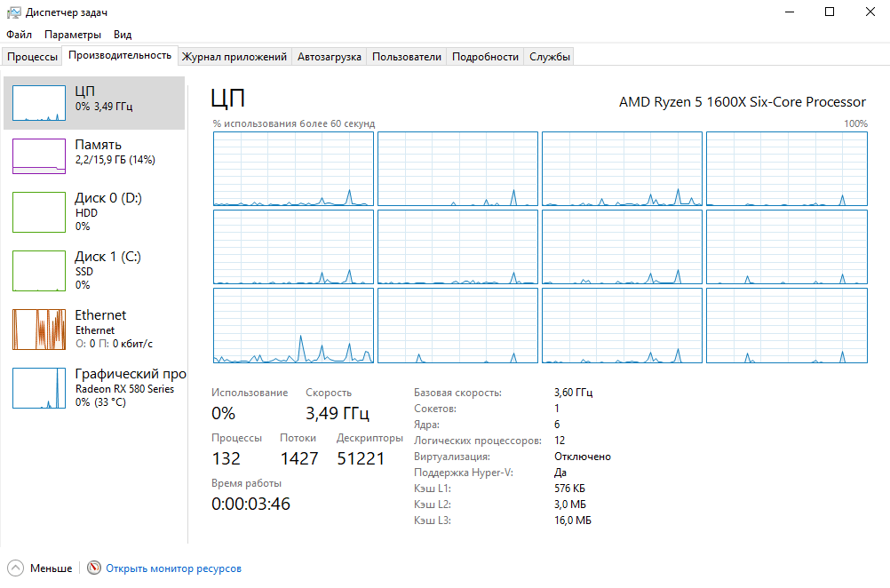This screenshot has height=588, width=890.
Task: Open the Подробности tab
Action: click(x=485, y=57)
